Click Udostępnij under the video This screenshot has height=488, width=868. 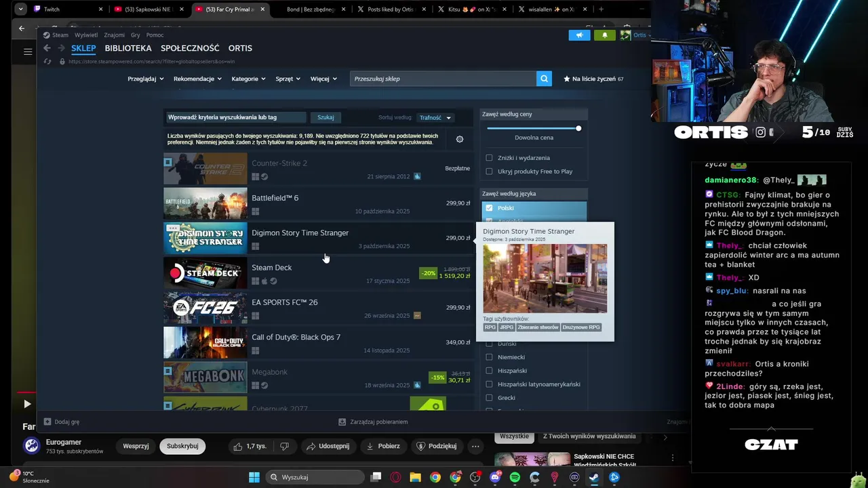(x=328, y=446)
